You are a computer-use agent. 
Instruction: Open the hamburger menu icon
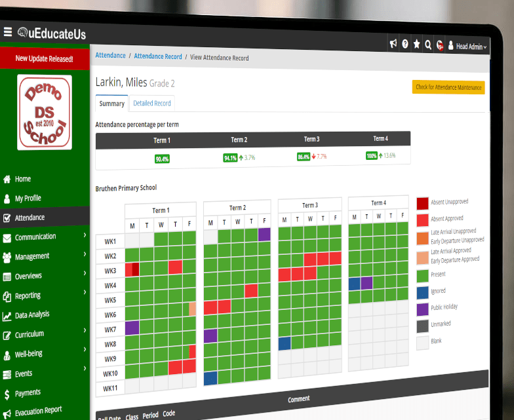[x=8, y=32]
